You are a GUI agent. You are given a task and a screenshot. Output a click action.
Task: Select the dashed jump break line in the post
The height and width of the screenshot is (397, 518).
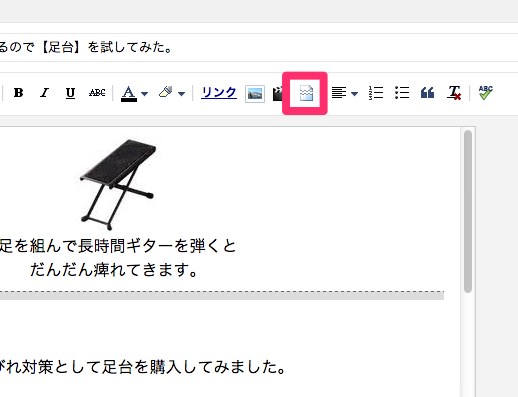coord(222,295)
